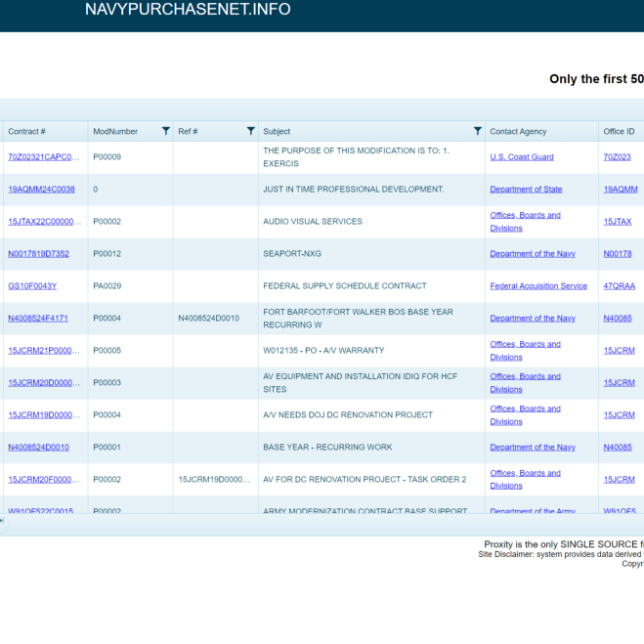Open contract N4008524D0010 link
The image size is (644, 644).
coord(38,448)
